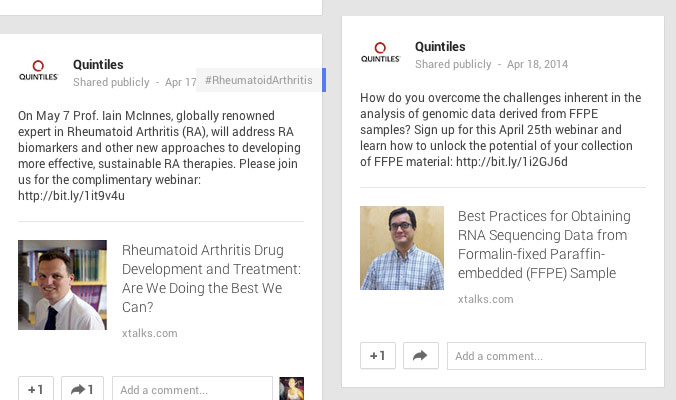676x400 pixels.
Task: Open thumbnail of man in suit and tie
Action: pyautogui.click(x=62, y=285)
